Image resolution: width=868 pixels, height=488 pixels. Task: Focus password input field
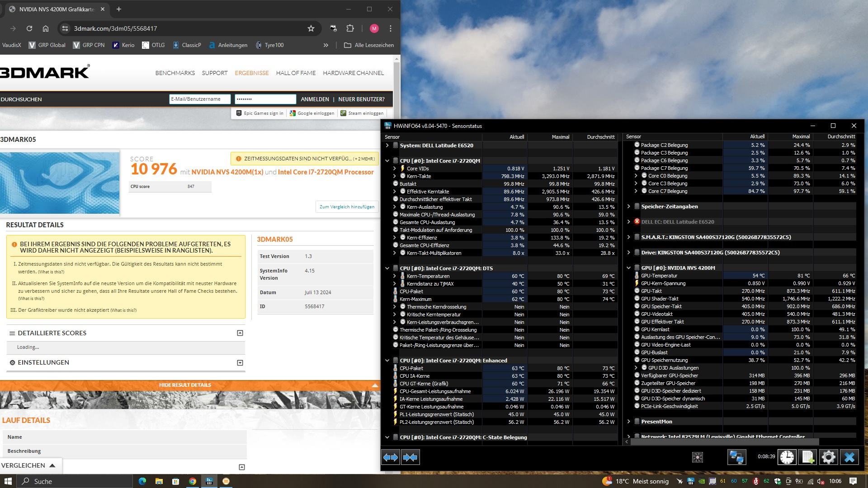[265, 99]
